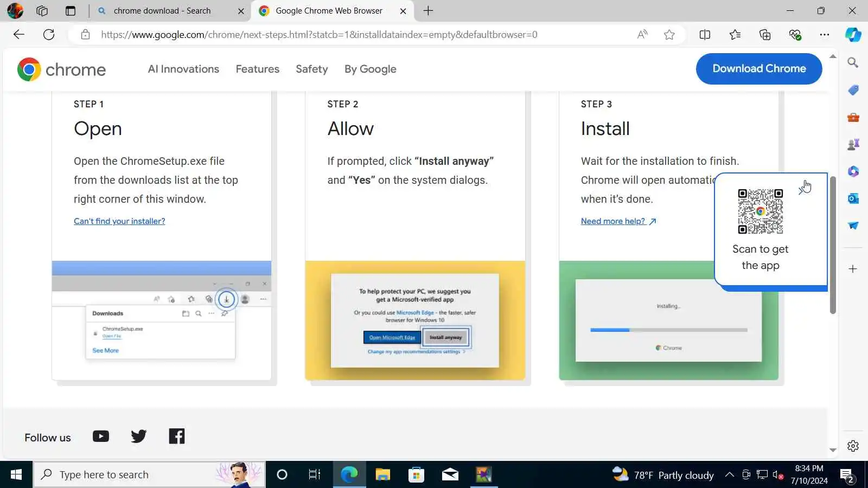Go back to the previous page

coord(19,35)
